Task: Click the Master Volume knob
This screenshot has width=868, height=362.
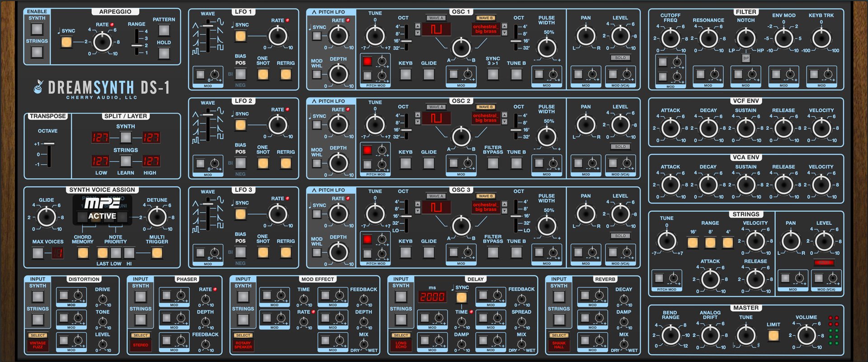Action: coord(806,335)
